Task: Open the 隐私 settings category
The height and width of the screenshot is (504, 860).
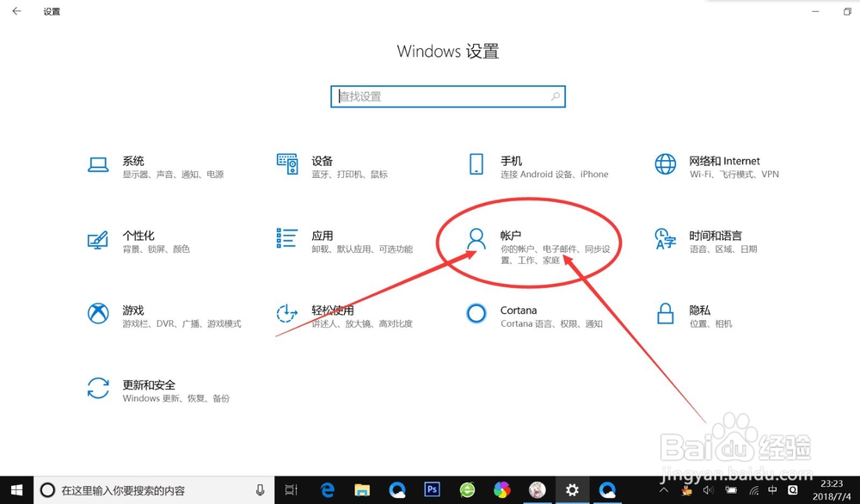Action: coord(694,316)
